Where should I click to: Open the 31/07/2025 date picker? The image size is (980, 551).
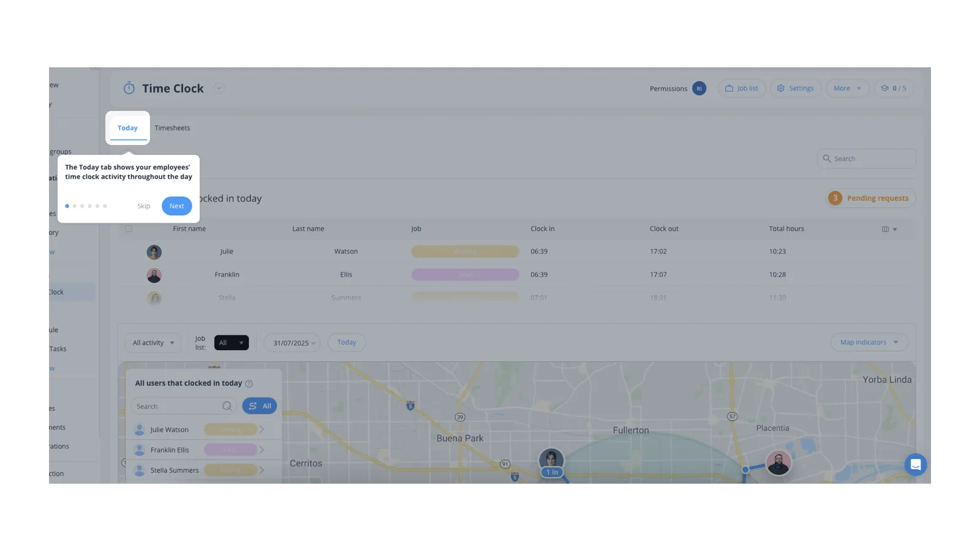pyautogui.click(x=292, y=343)
